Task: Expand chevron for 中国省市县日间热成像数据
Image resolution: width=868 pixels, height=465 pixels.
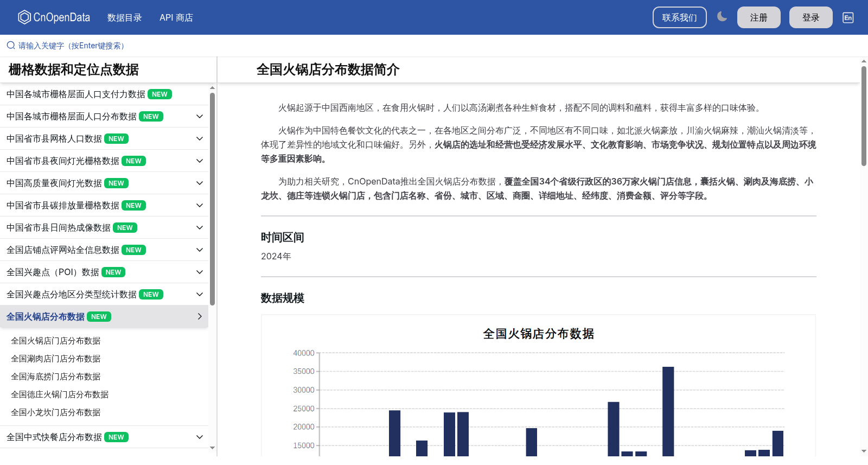Action: [200, 227]
